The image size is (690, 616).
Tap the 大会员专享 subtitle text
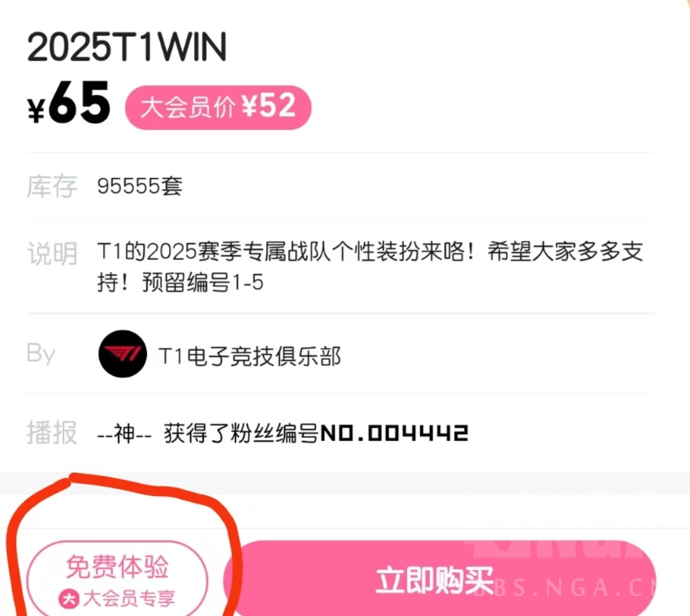click(x=129, y=599)
